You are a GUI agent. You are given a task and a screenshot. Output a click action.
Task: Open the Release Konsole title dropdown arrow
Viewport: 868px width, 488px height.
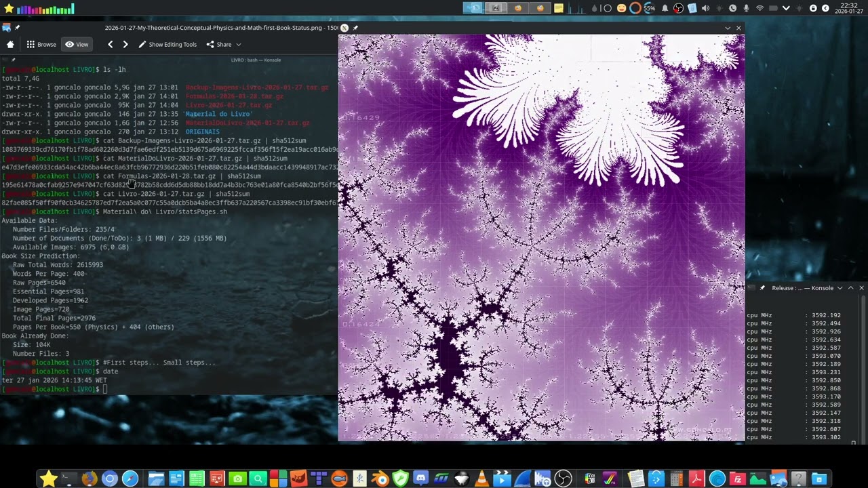coord(840,288)
